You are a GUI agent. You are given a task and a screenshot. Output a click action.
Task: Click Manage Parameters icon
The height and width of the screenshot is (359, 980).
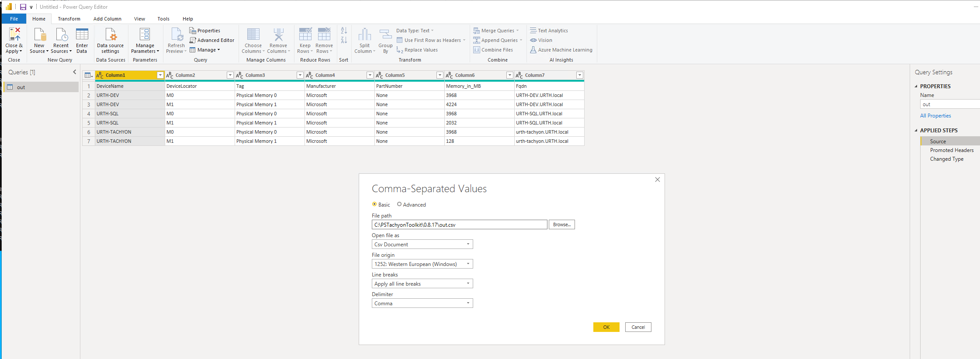pos(145,34)
